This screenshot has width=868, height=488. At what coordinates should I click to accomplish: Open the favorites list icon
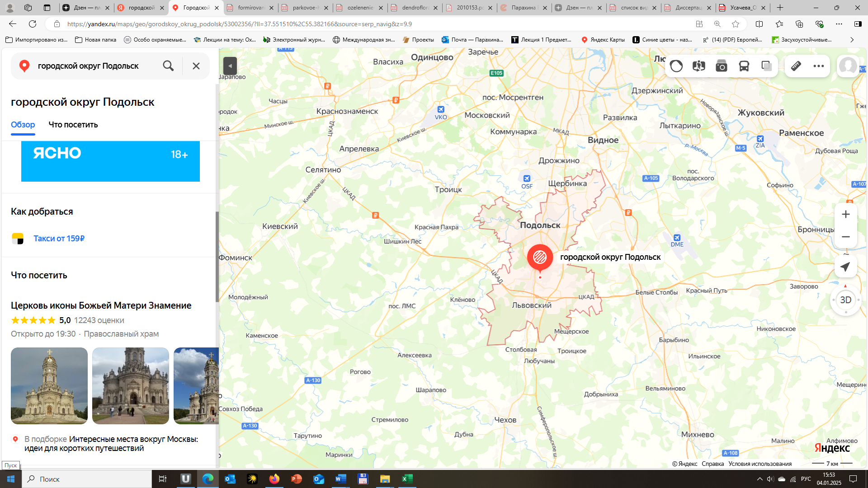[779, 24]
